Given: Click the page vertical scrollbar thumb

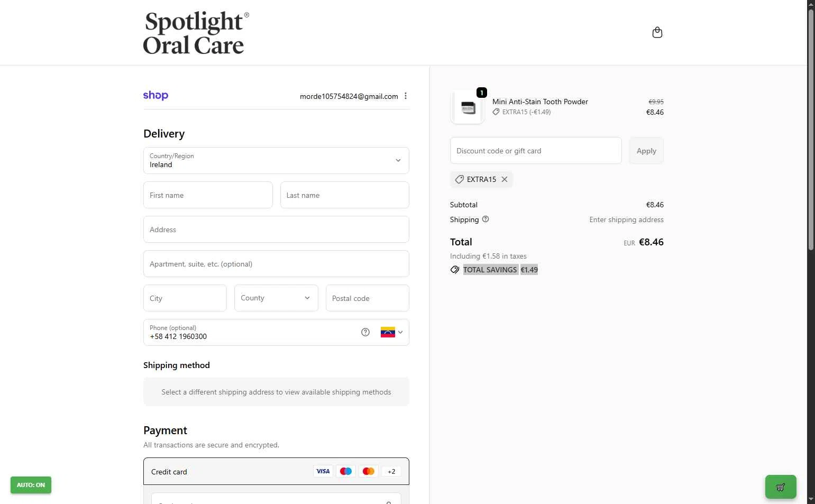Looking at the screenshot, I should coord(811,130).
